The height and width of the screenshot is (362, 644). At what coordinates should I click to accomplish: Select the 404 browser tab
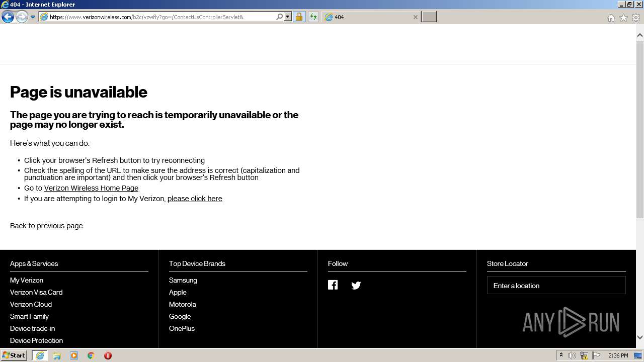[370, 17]
